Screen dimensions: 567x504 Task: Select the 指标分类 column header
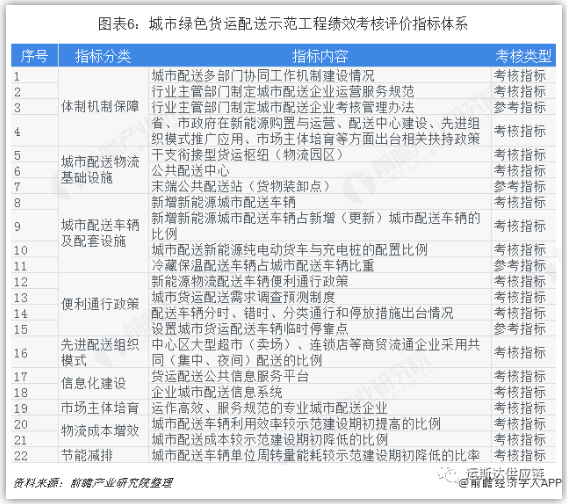point(103,56)
